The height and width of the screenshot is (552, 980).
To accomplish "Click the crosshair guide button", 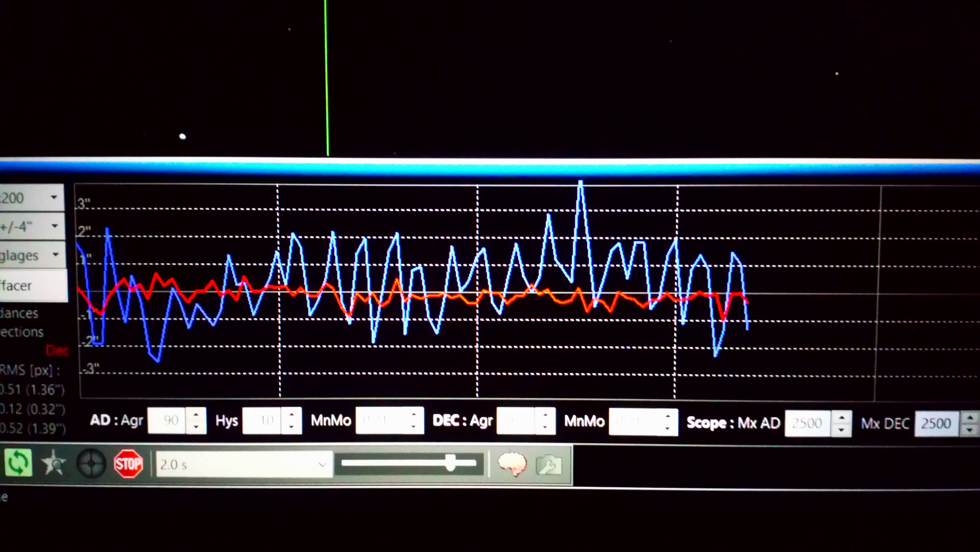I will [x=91, y=463].
